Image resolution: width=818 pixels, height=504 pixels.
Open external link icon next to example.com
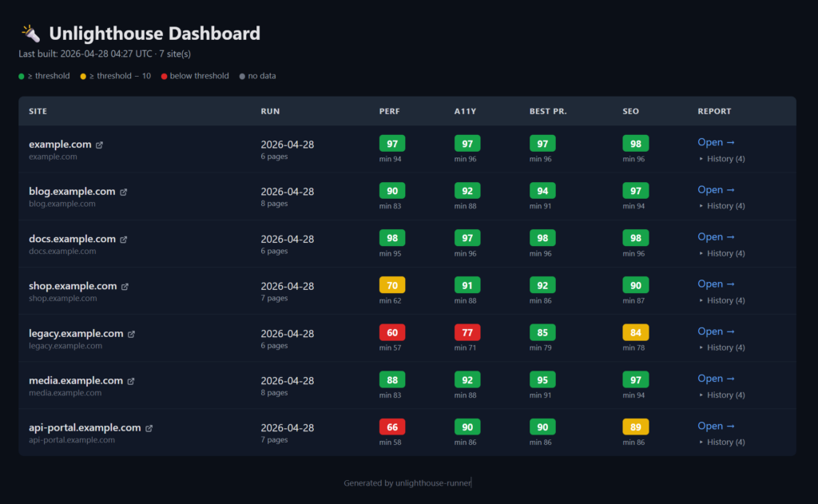pyautogui.click(x=99, y=145)
